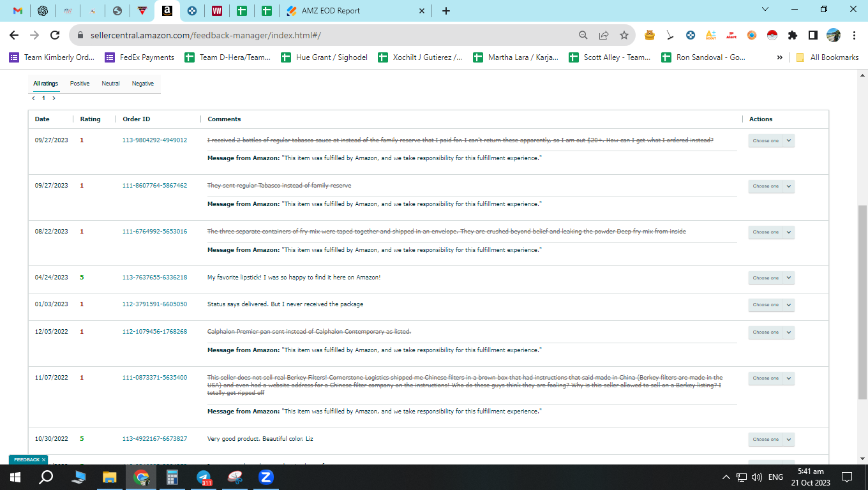This screenshot has height=490, width=868.
Task: Open Choose one dropdown for the 10/30/2022 row
Action: (771, 440)
